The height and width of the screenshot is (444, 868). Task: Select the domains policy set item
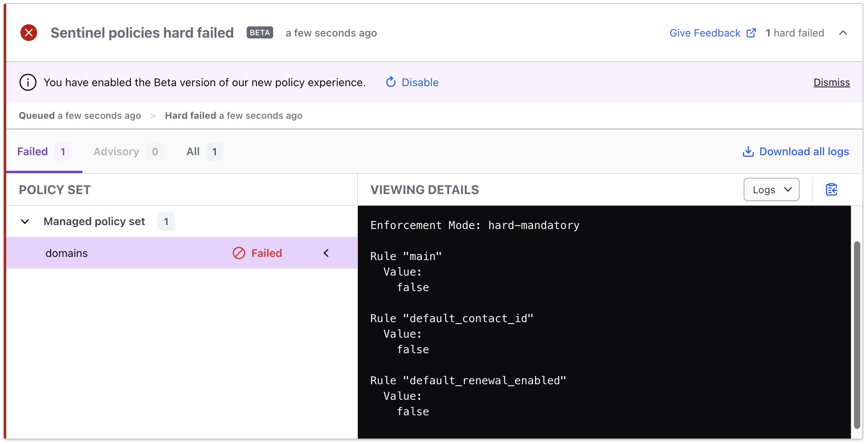[x=176, y=253]
